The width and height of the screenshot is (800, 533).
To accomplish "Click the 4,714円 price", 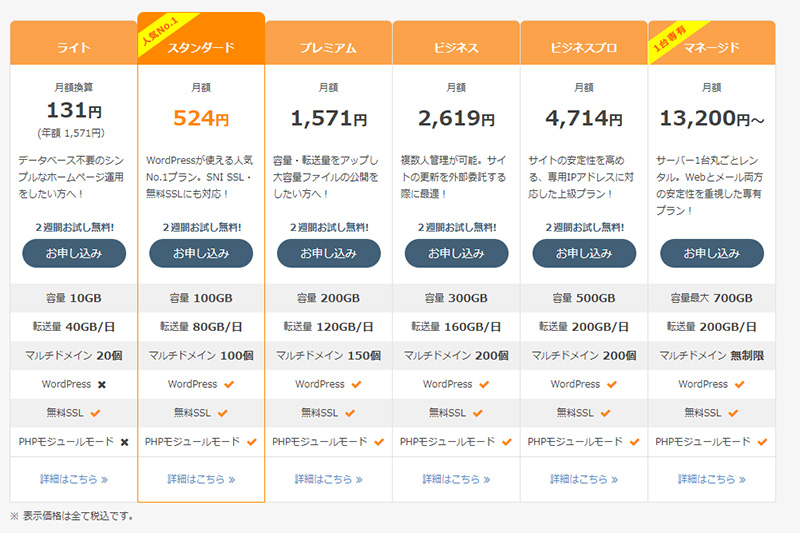I will (x=584, y=119).
